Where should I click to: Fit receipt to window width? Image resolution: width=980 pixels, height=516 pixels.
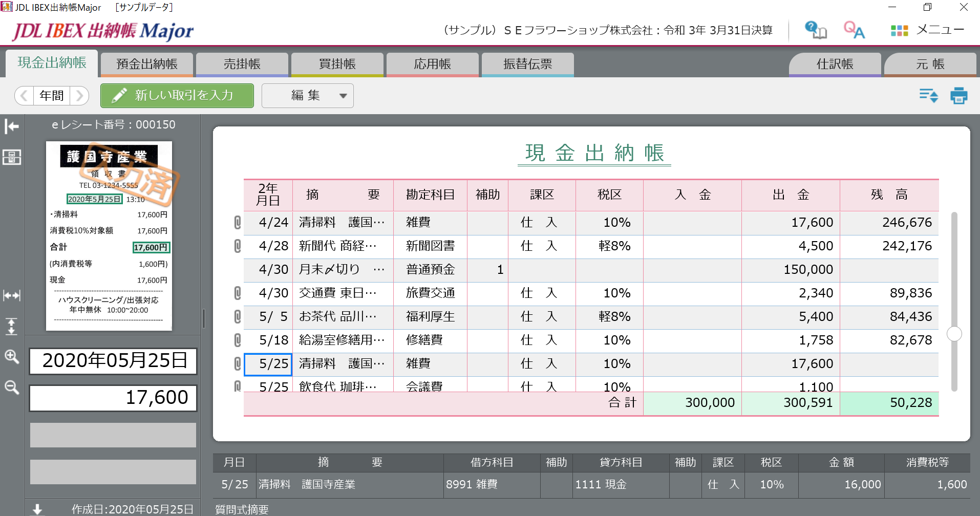[11, 295]
